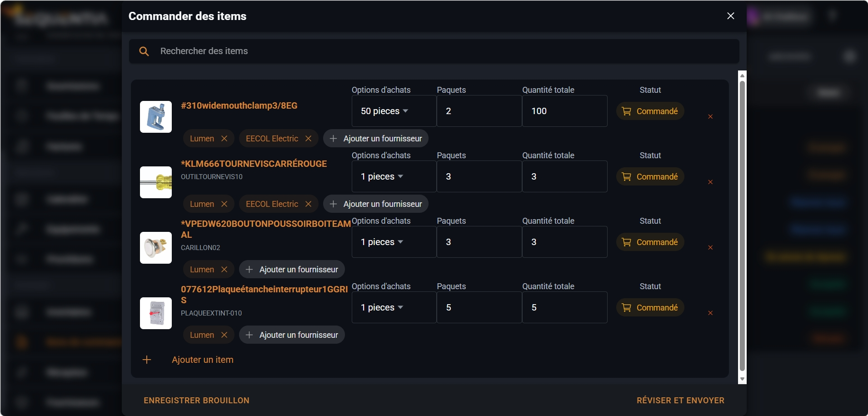Close the Commander des items dialog
The image size is (868, 416).
[731, 16]
